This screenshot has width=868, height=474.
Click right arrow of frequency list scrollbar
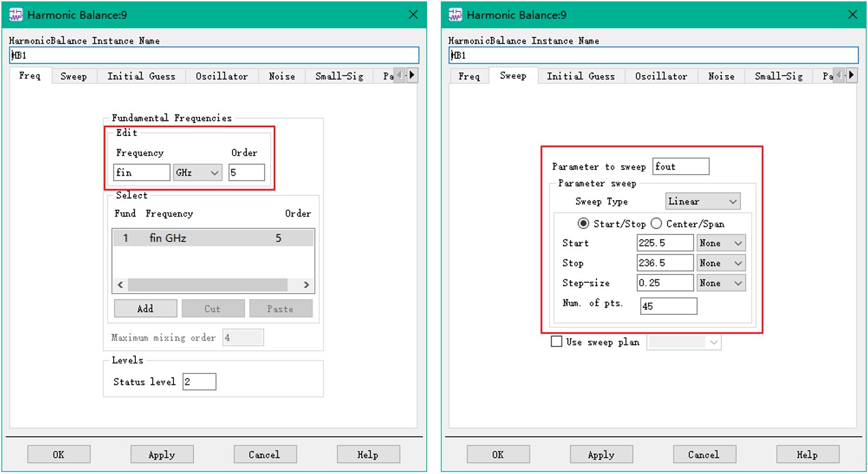(306, 285)
